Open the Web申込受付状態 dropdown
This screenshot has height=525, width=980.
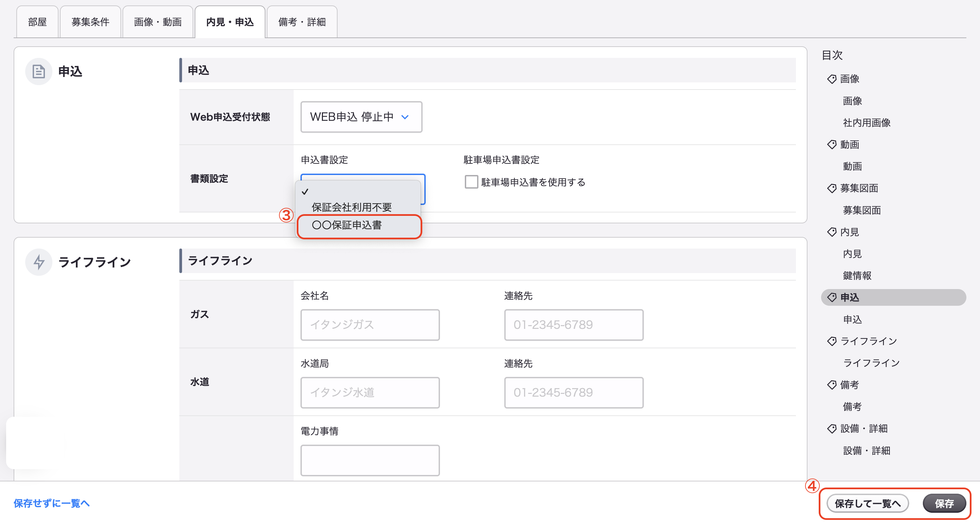pos(361,117)
